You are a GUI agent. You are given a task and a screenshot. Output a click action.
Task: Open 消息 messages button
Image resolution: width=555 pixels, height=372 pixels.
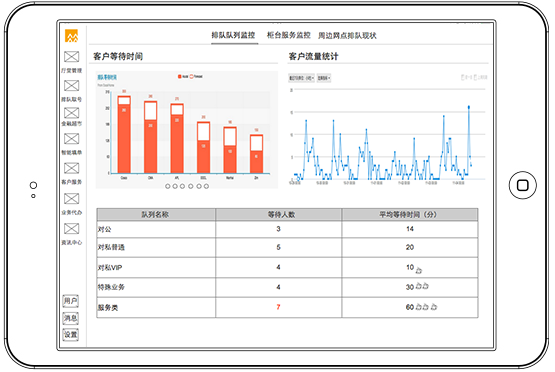pos(70,318)
